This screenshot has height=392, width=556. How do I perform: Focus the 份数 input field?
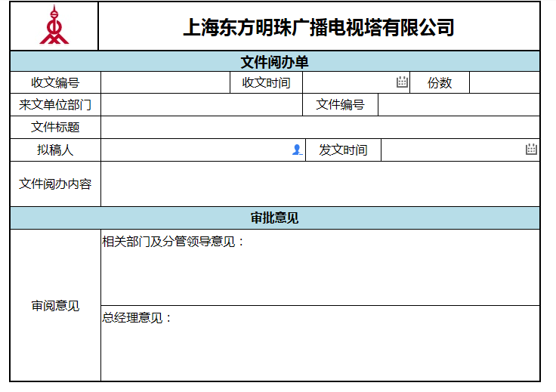point(504,82)
